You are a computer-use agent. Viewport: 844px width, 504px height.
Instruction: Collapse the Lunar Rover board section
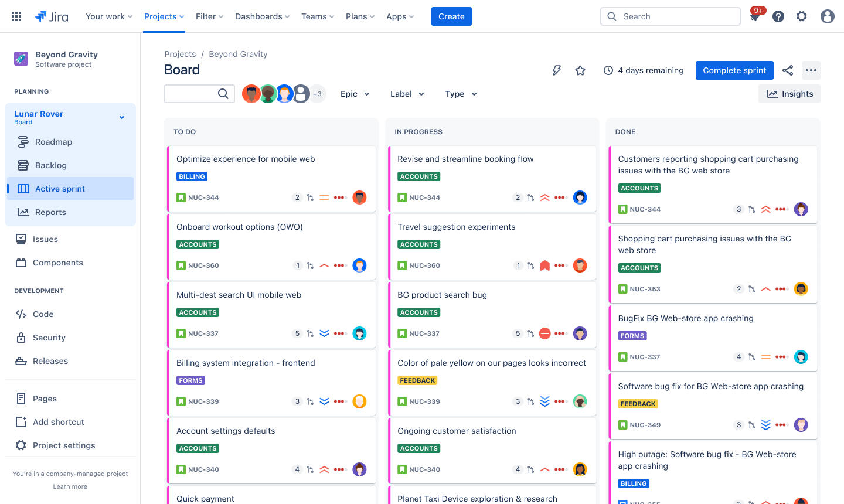(122, 117)
